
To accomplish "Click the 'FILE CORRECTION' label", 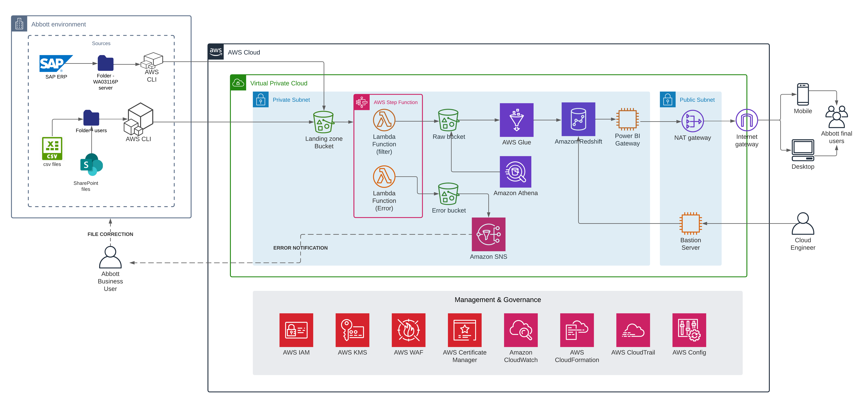I will pos(110,234).
